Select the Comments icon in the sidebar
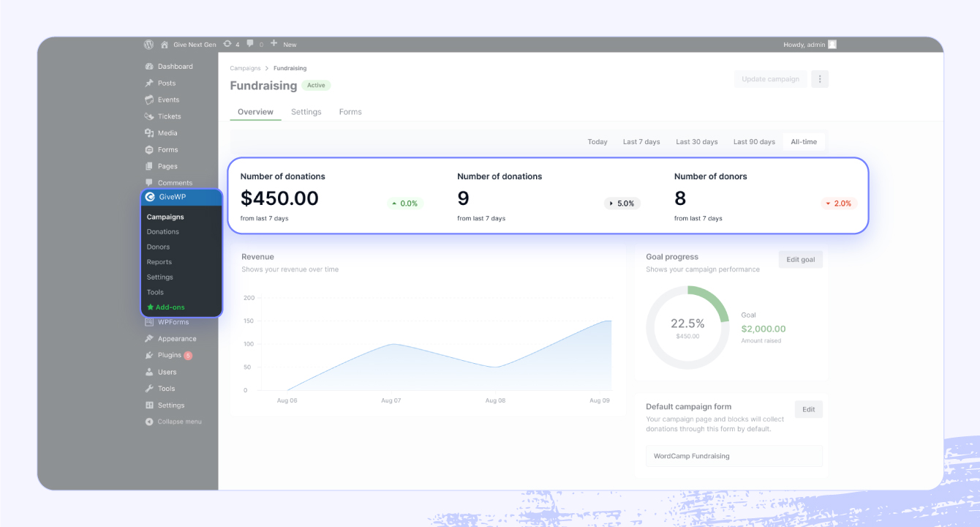 click(x=151, y=182)
